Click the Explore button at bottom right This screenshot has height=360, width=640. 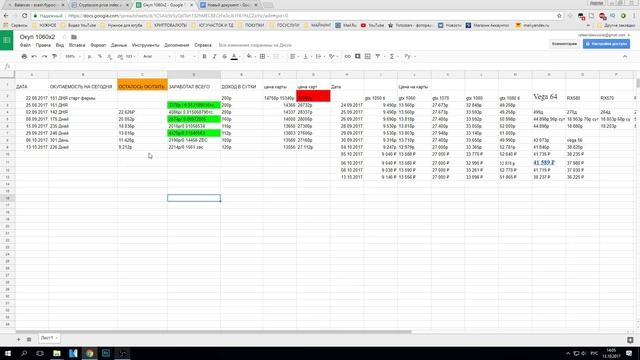(630, 340)
